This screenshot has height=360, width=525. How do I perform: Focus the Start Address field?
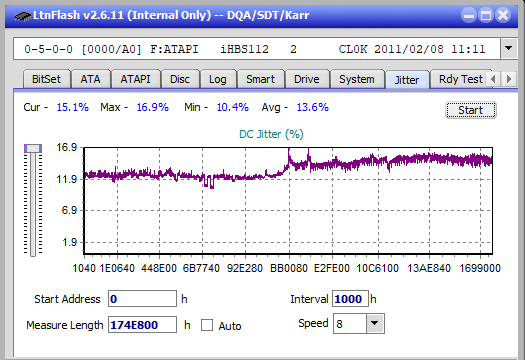click(x=142, y=299)
